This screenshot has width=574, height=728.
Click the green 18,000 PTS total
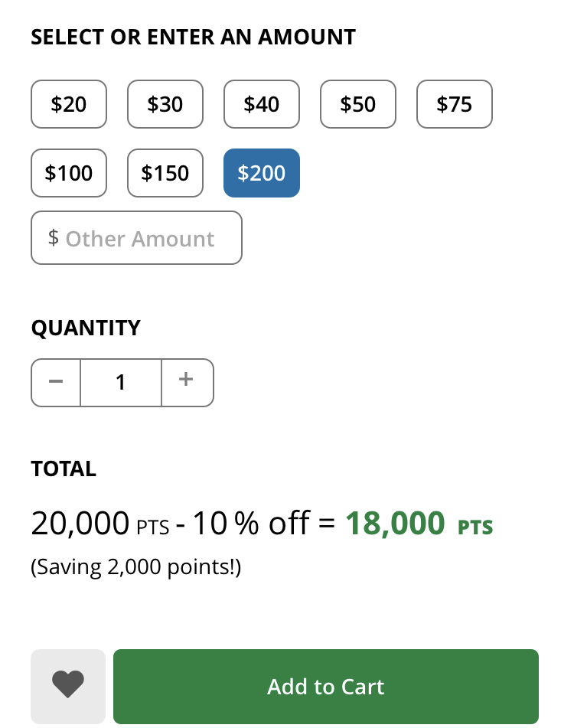pyautogui.click(x=419, y=524)
